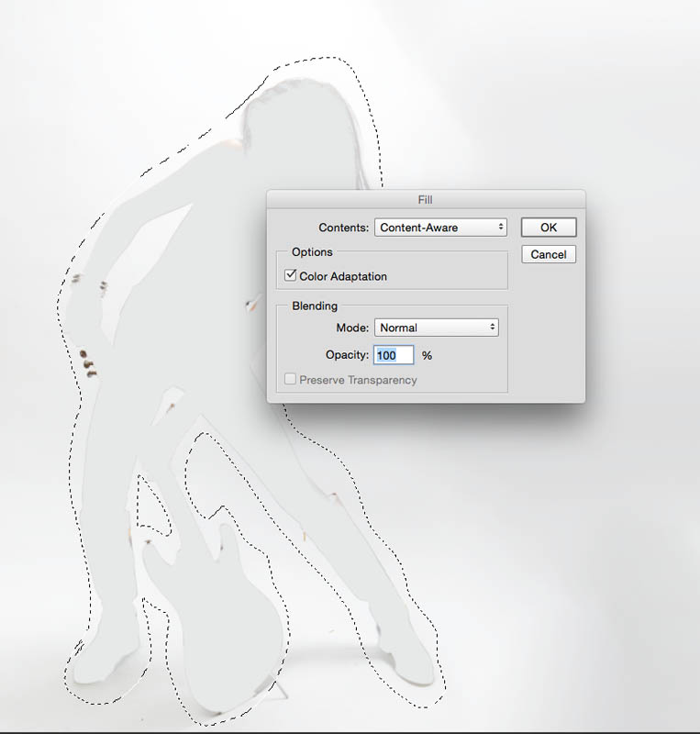Screen dimensions: 700x734
Task: Click the Fill dialog title bar
Action: click(x=426, y=200)
